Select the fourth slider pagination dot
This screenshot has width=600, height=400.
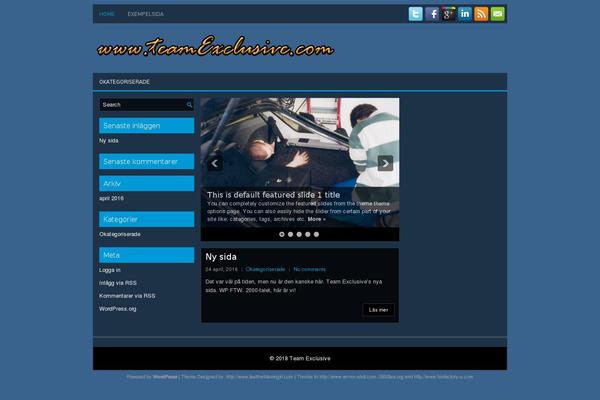click(308, 234)
